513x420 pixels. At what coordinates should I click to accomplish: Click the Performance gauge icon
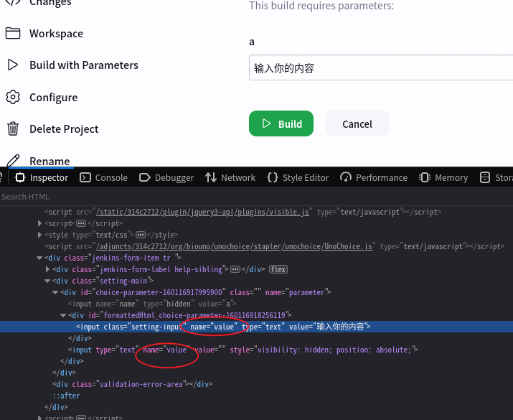(x=346, y=177)
